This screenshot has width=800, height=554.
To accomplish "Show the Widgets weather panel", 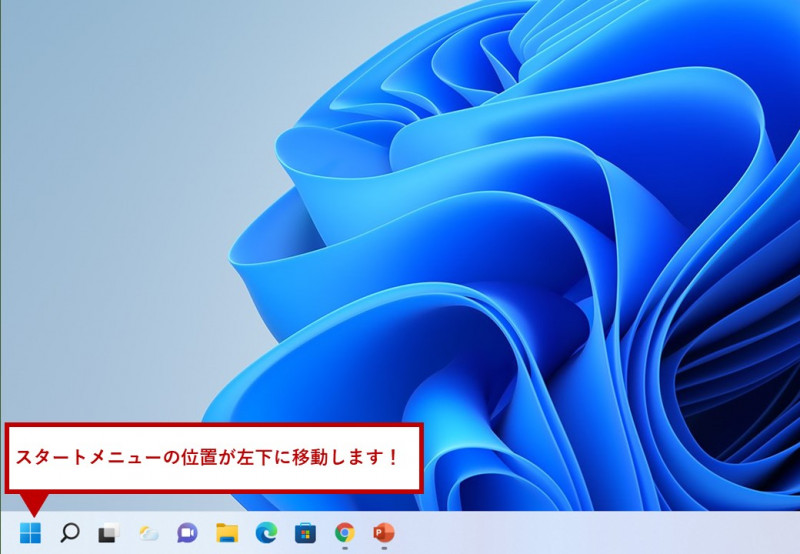I will 148,533.
